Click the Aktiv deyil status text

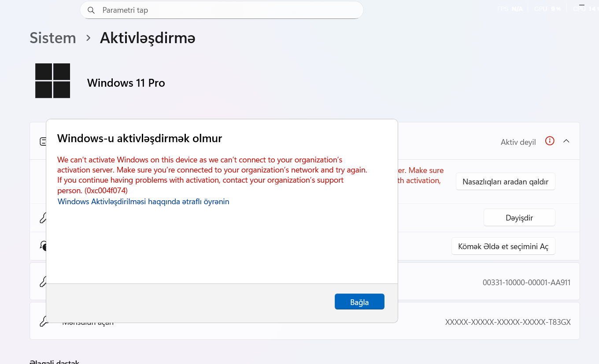click(518, 142)
